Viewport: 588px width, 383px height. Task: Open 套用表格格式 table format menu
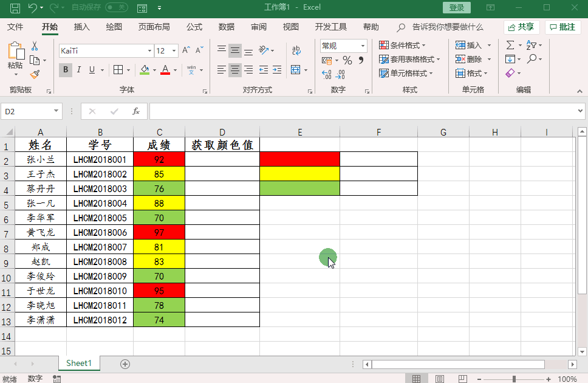click(x=409, y=60)
